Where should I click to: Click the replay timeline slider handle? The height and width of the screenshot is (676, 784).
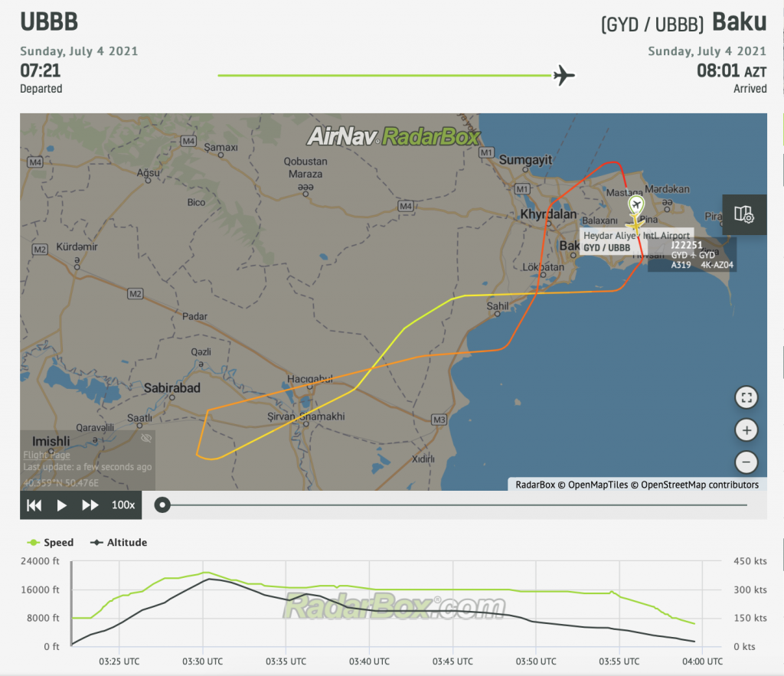click(x=162, y=505)
